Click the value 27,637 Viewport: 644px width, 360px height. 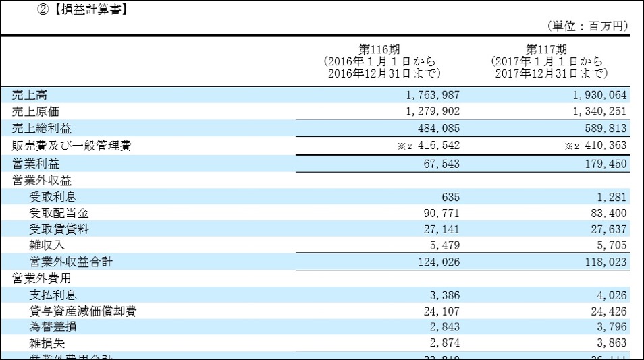pos(609,229)
